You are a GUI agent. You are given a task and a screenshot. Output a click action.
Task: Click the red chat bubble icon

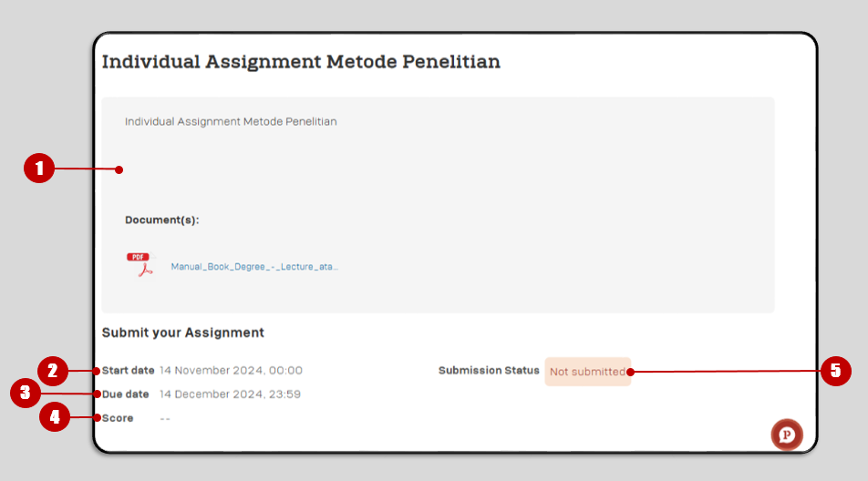(x=787, y=435)
